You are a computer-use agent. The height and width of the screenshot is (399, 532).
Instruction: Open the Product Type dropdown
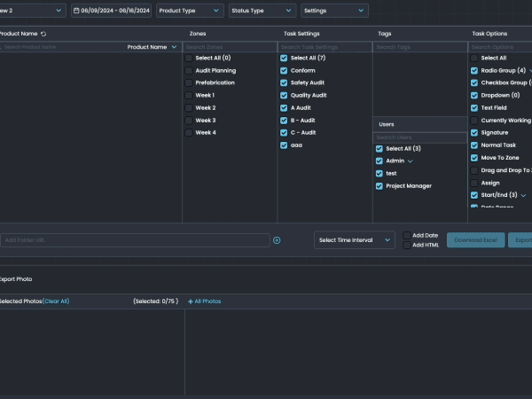[x=190, y=11]
